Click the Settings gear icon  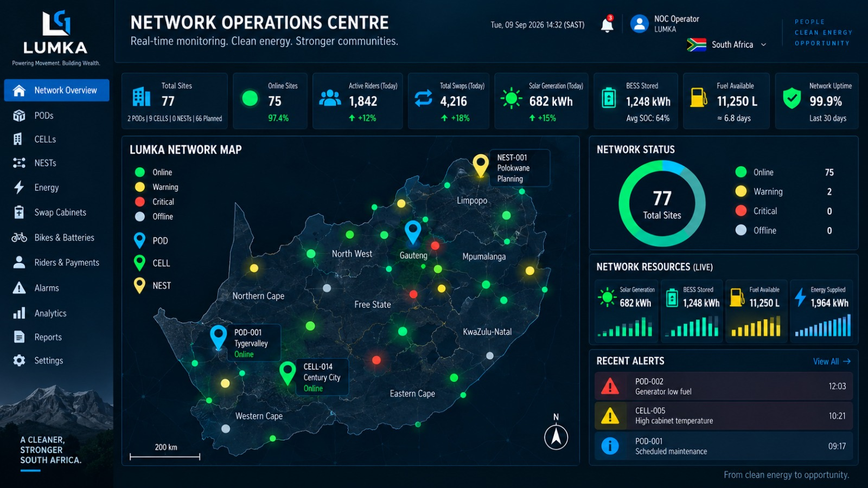tap(19, 361)
